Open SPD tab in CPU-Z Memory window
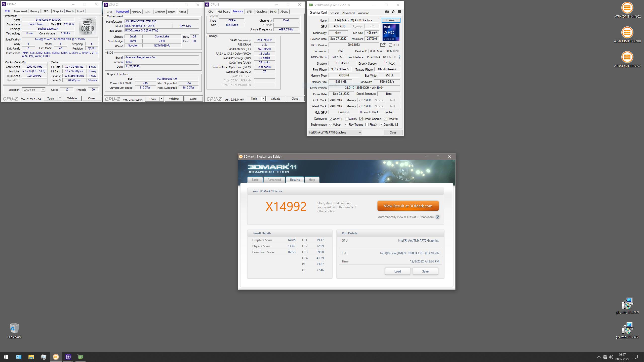This screenshot has width=644, height=362. point(249,12)
